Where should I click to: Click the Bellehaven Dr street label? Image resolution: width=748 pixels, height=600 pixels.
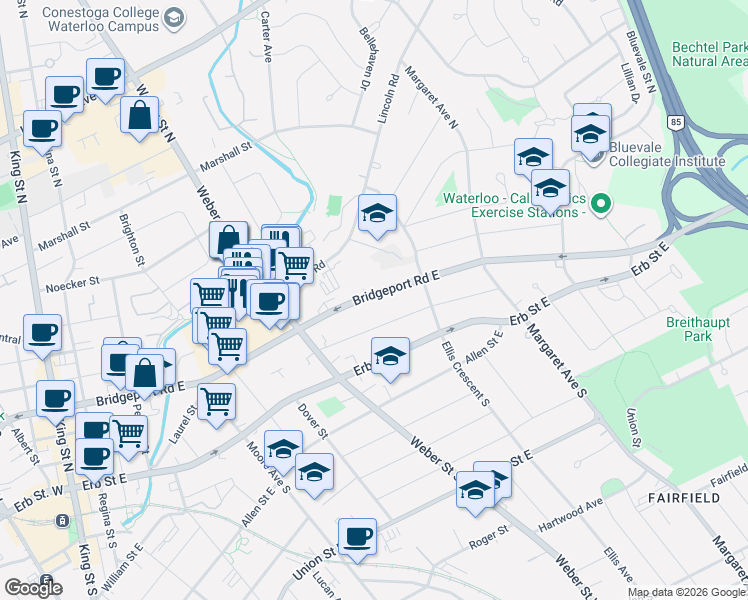[368, 58]
